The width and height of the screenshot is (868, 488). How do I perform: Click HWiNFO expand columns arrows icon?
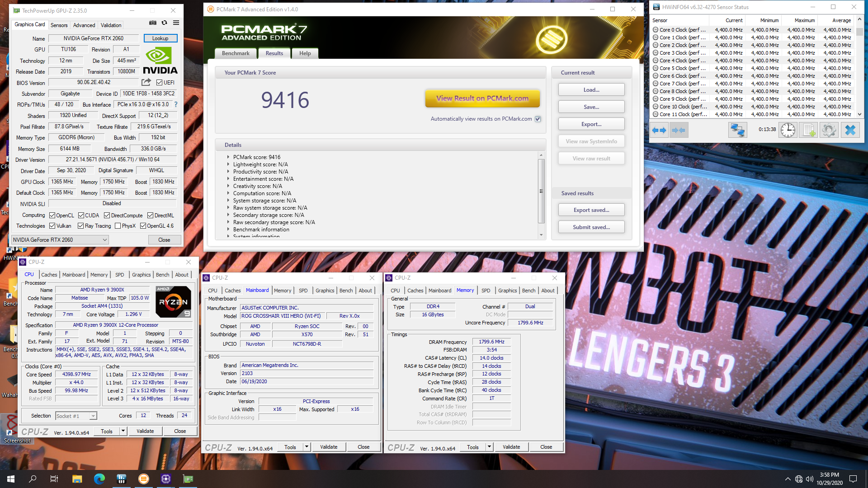(x=660, y=130)
